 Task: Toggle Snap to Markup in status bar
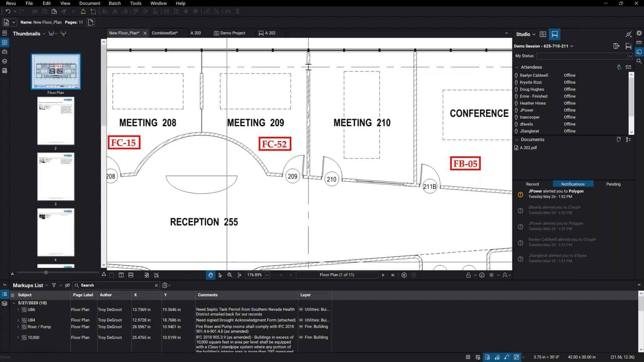pyautogui.click(x=497, y=357)
